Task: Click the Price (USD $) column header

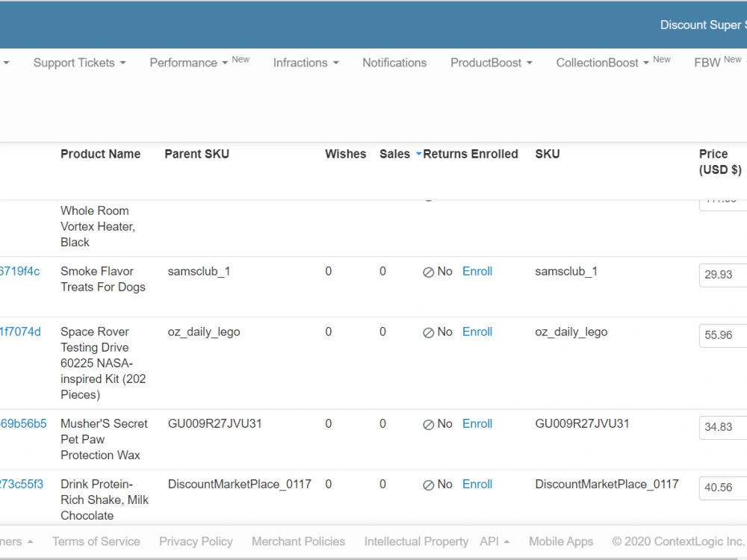Action: tap(720, 162)
